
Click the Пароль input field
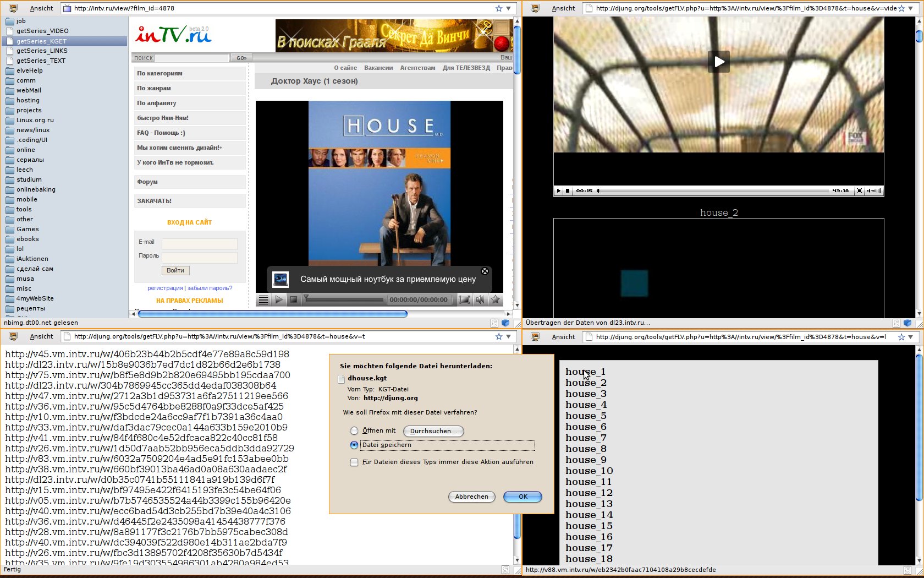click(x=200, y=257)
